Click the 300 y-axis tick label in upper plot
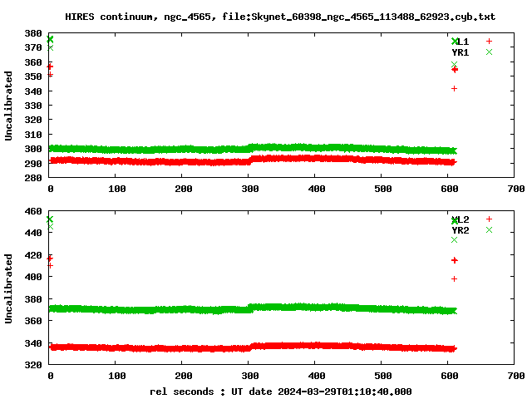This screenshot has width=532, height=399. [33, 149]
